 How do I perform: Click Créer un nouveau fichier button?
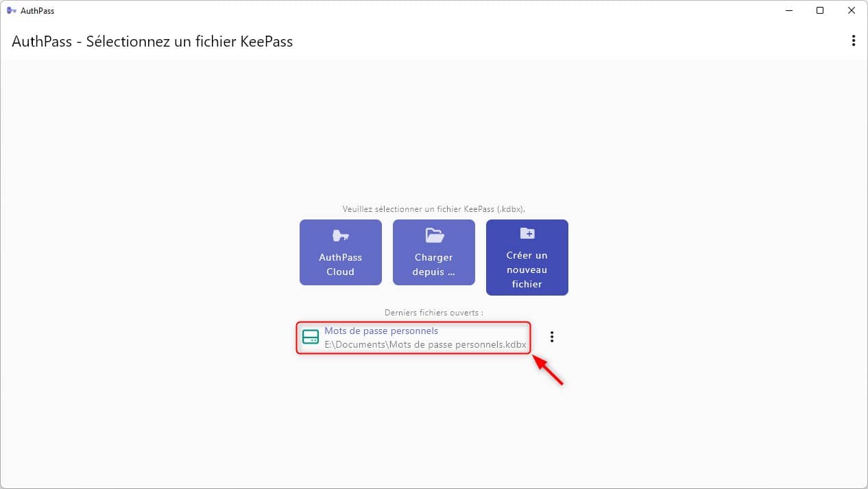[527, 257]
